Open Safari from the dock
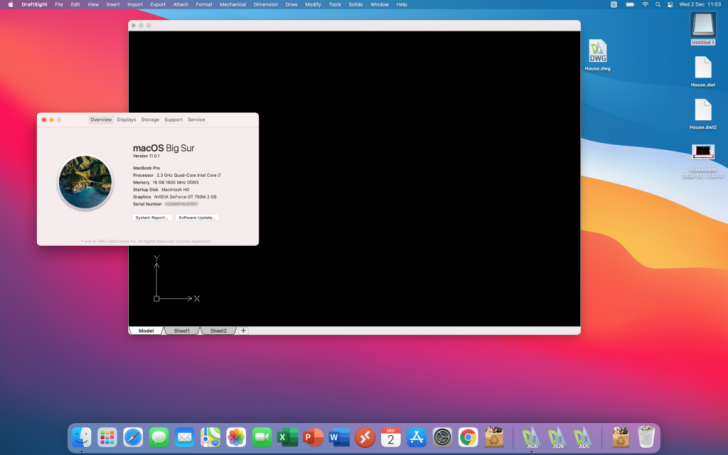Viewport: 728px width, 455px height. pyautogui.click(x=133, y=437)
